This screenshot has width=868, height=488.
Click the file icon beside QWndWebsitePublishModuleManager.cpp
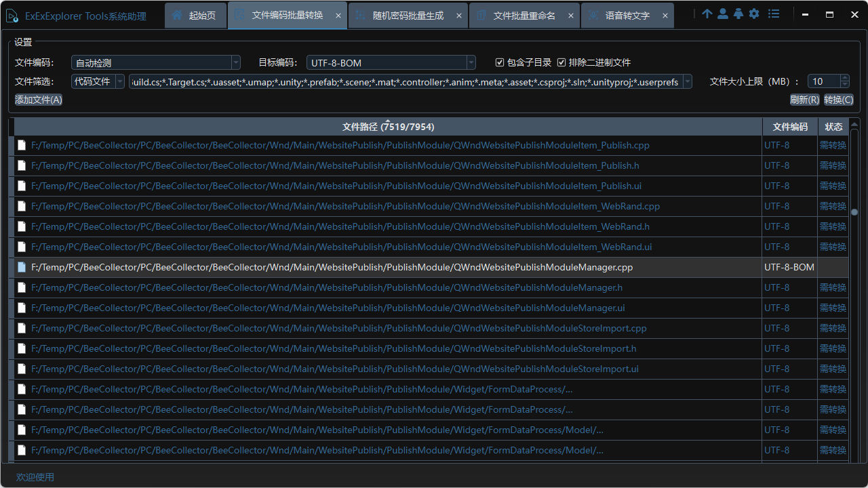point(21,267)
